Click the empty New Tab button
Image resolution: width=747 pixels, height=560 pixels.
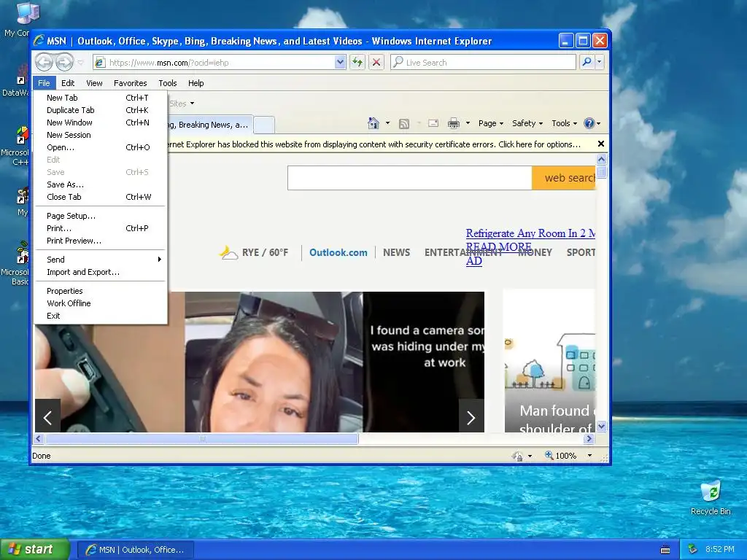(264, 125)
